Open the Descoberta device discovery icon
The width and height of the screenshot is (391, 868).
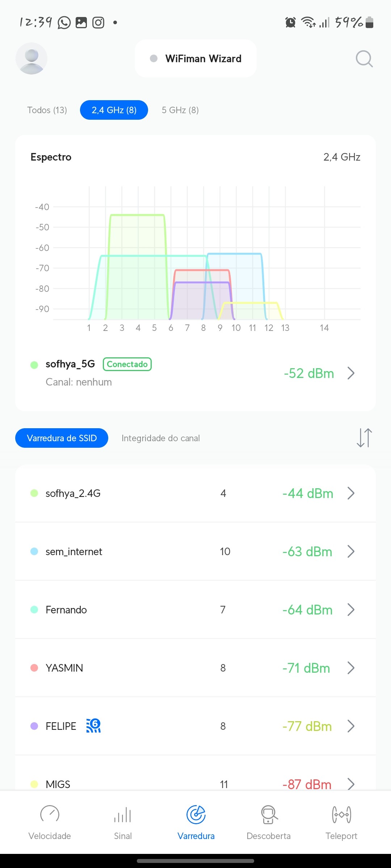tap(269, 814)
